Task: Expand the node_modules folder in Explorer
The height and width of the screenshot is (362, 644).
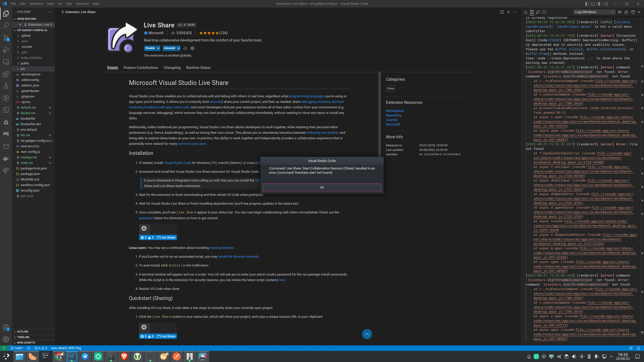Action: point(30,58)
